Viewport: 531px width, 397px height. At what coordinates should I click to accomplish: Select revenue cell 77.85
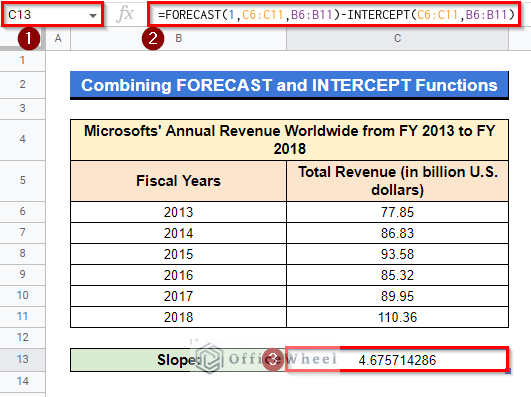(398, 212)
